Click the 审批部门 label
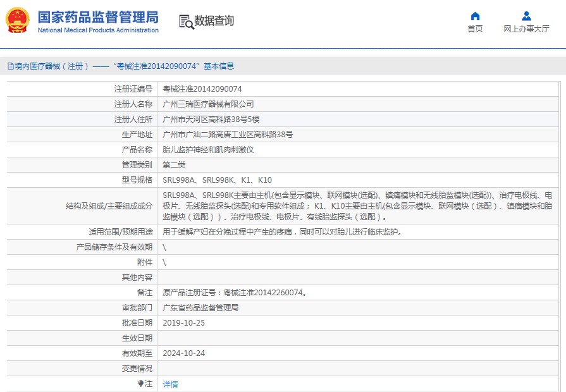Viewport: 566px width, 392px height. (137, 307)
